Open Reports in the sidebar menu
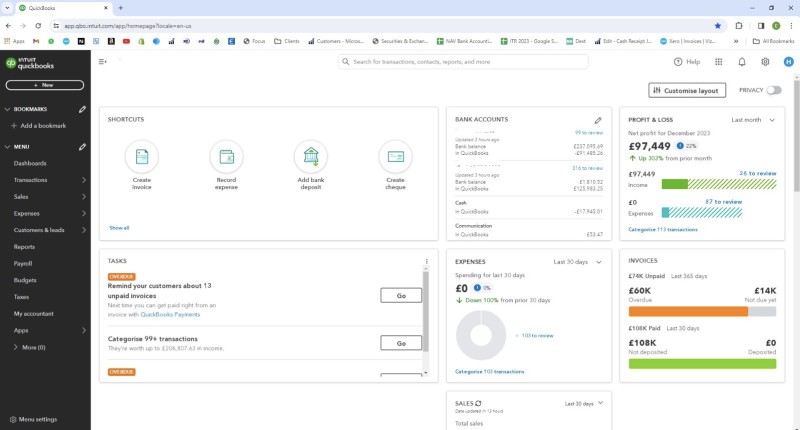This screenshot has height=430, width=800. 24,247
